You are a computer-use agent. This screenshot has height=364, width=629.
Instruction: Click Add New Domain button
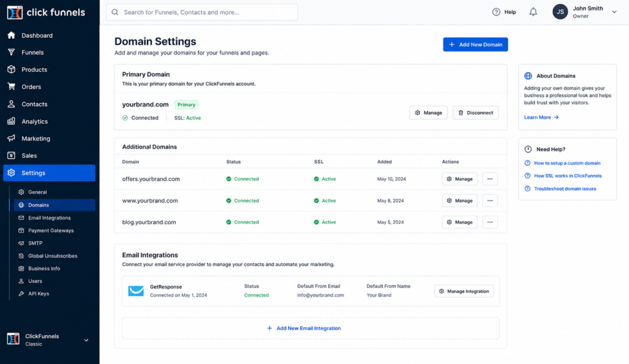(475, 44)
